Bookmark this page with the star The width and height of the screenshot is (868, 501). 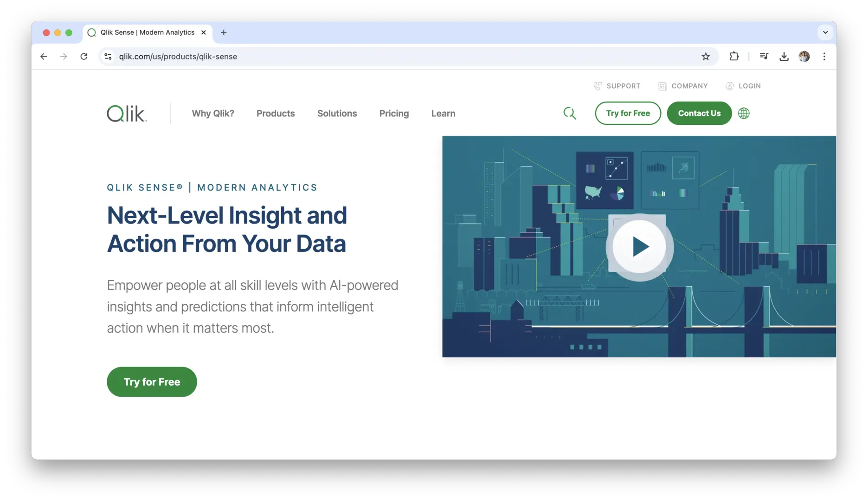pos(706,57)
